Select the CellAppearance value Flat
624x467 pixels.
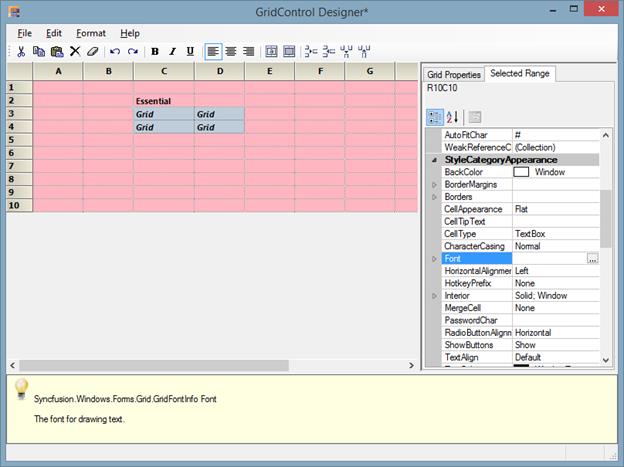tap(556, 209)
